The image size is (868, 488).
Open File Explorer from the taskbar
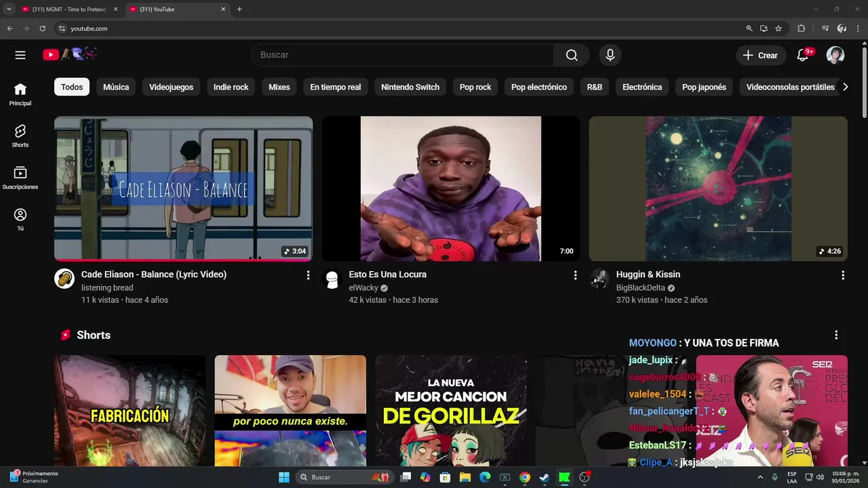[x=465, y=477]
